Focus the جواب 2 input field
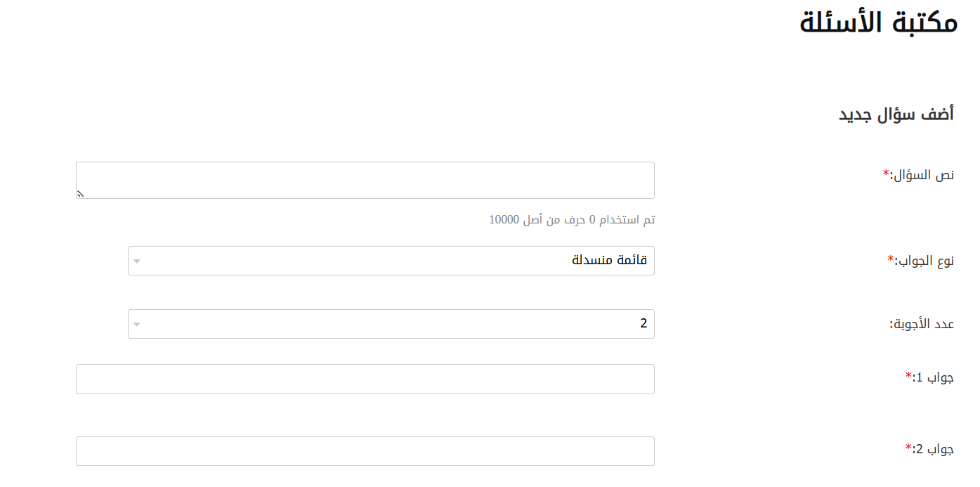This screenshot has width=980, height=487. pos(365,451)
